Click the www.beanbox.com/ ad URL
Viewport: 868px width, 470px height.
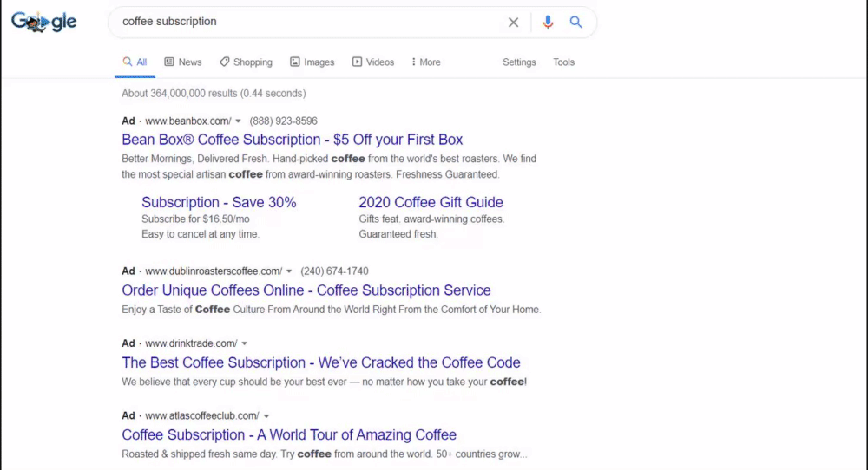[188, 121]
